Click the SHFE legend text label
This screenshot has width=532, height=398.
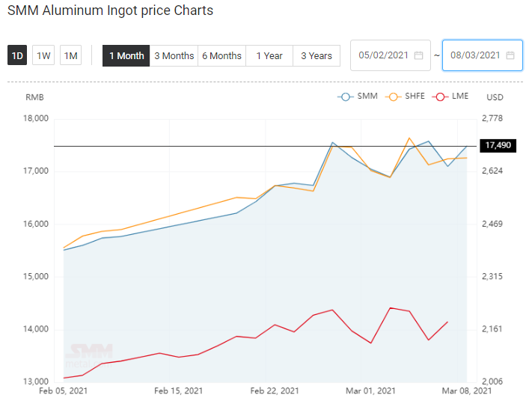pyautogui.click(x=415, y=96)
